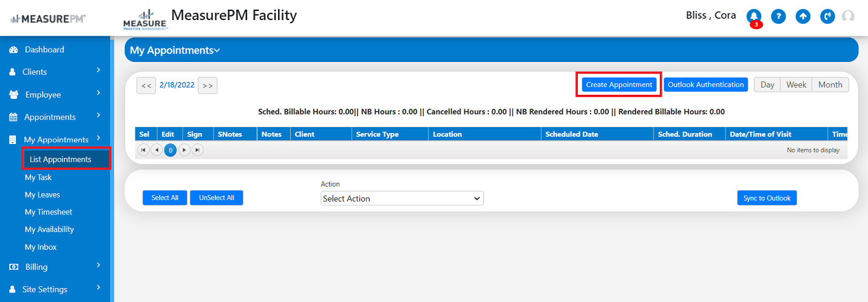Open My Inbox in sidebar
Viewport: 868px width, 302px height.
41,247
